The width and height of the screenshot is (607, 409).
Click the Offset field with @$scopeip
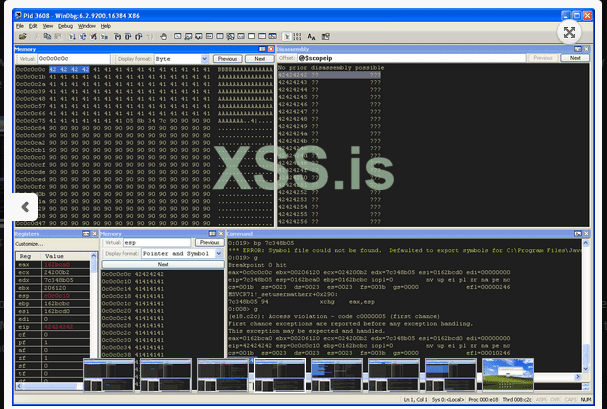pyautogui.click(x=412, y=58)
